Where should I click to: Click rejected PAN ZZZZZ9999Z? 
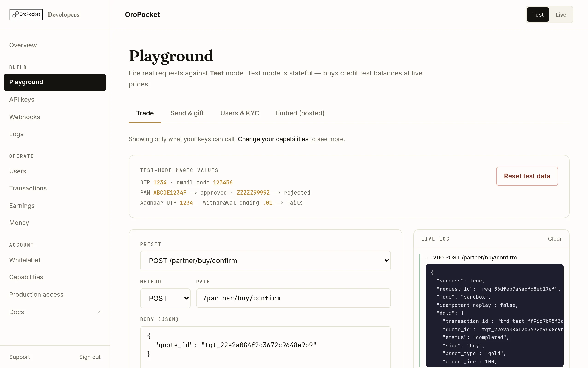pyautogui.click(x=253, y=193)
